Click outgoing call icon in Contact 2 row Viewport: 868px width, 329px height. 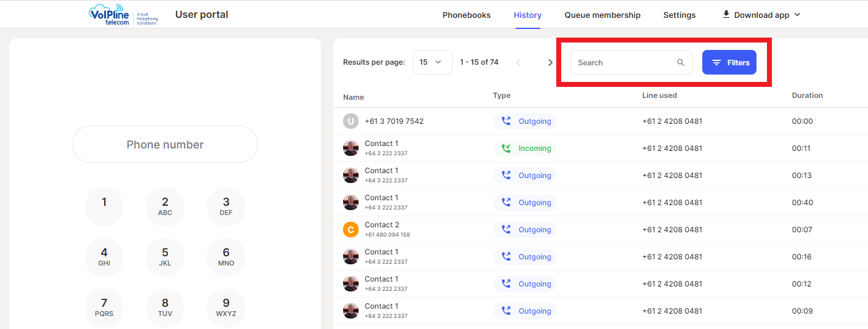click(x=506, y=230)
